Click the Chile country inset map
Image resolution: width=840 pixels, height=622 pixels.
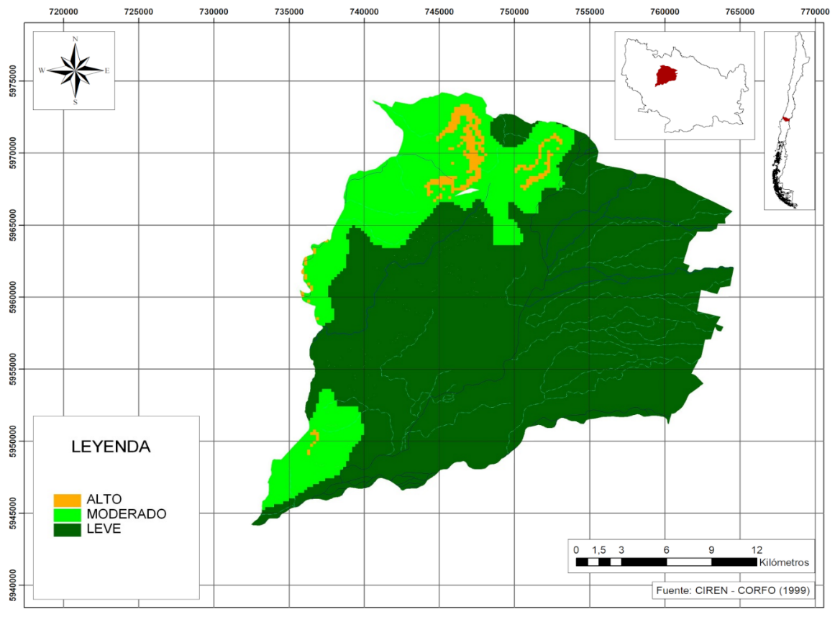(x=789, y=121)
